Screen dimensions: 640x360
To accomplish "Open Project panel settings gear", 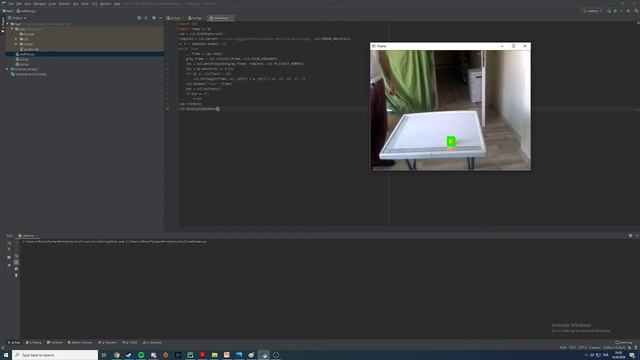I will (153, 18).
